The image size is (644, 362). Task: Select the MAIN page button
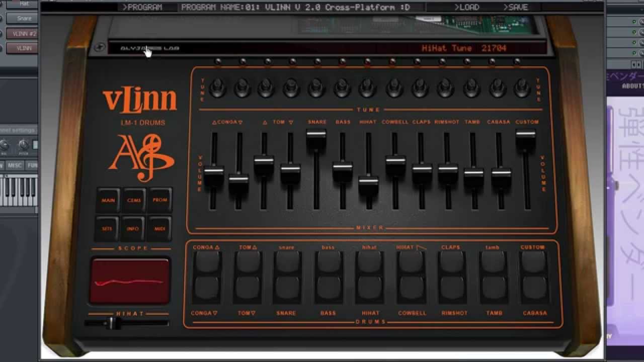click(x=108, y=200)
